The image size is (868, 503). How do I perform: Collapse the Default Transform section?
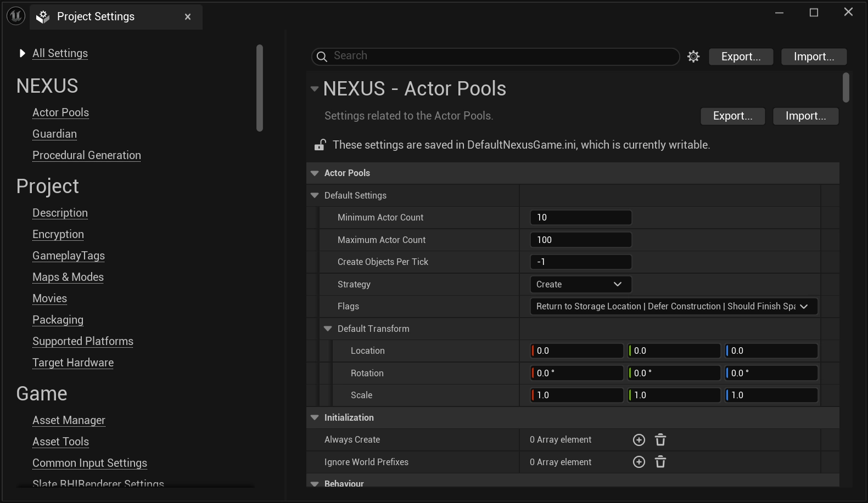(x=328, y=329)
